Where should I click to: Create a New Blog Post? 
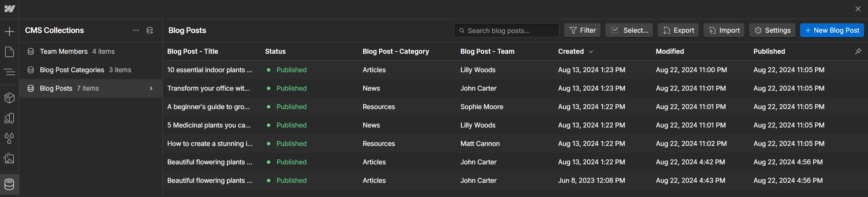coord(832,30)
